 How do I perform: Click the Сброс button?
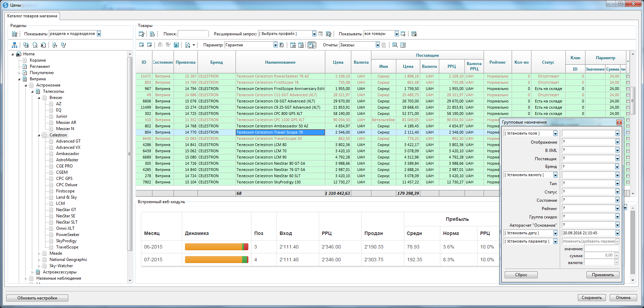click(x=521, y=275)
